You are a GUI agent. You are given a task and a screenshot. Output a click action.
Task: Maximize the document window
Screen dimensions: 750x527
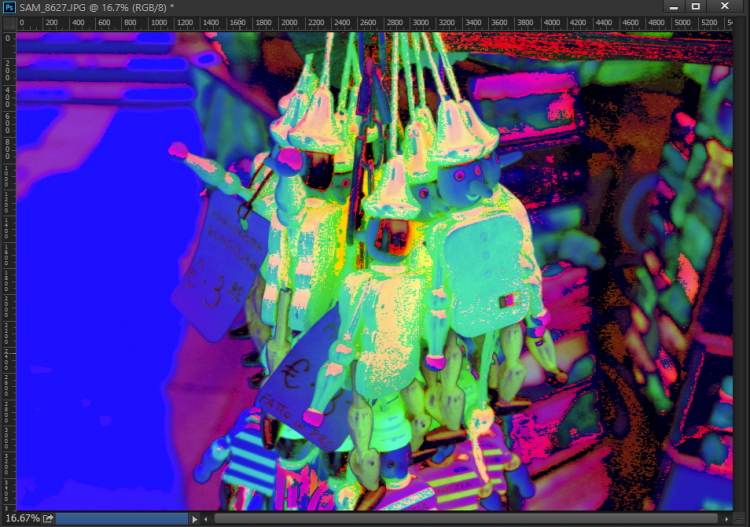(x=696, y=7)
